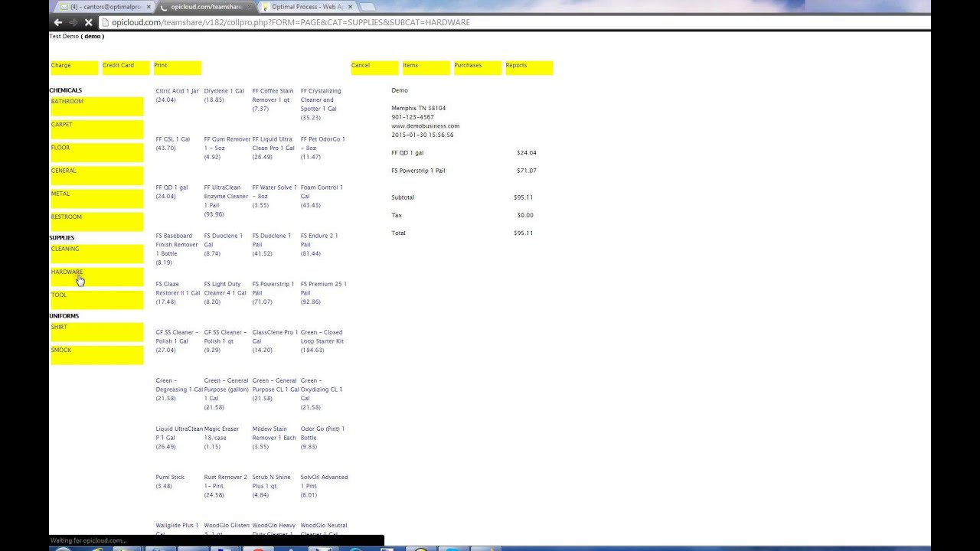Image resolution: width=980 pixels, height=551 pixels.
Task: Click the $71.07 receipt line amount
Action: tap(527, 171)
